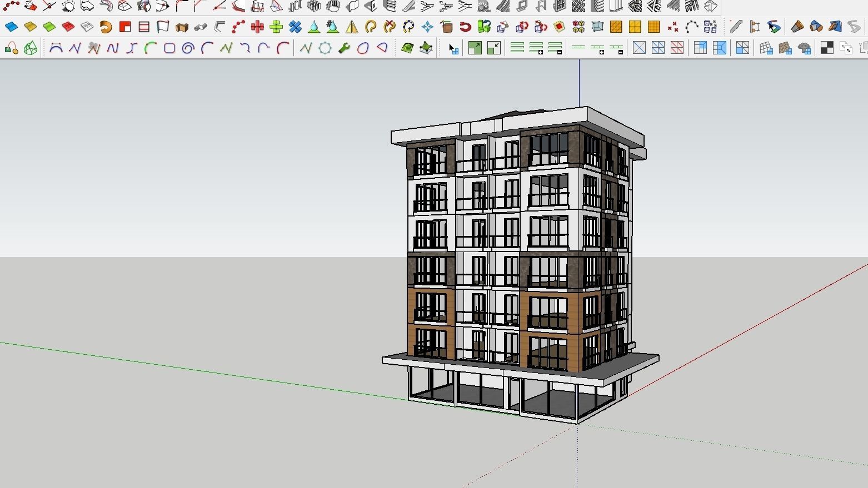The width and height of the screenshot is (868, 488).
Task: Click the gray cloud with blue grid icon
Action: coord(804,48)
